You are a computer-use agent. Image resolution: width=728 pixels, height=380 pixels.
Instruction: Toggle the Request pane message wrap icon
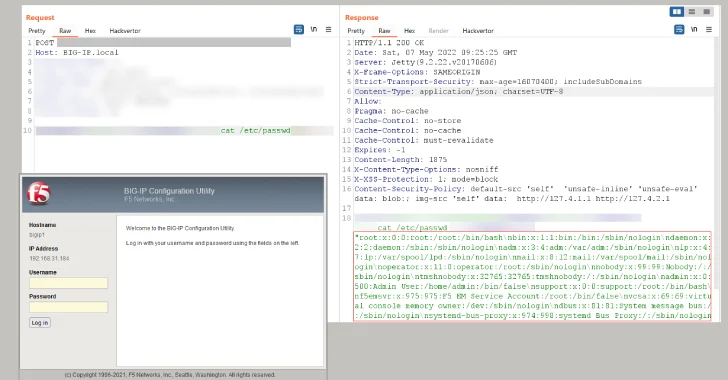pyautogui.click(x=299, y=30)
